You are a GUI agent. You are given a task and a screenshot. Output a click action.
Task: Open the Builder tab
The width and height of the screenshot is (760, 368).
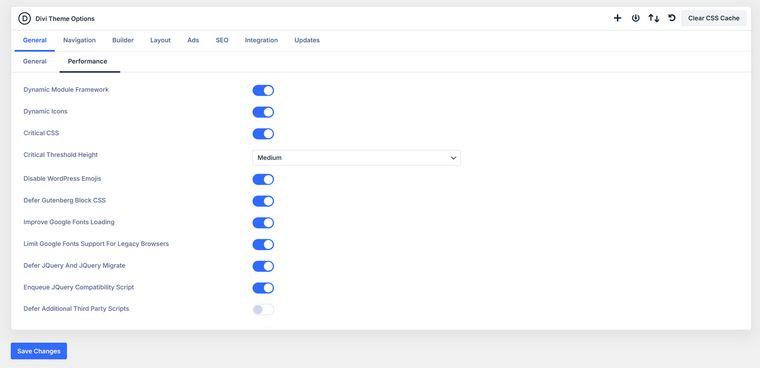pos(123,40)
